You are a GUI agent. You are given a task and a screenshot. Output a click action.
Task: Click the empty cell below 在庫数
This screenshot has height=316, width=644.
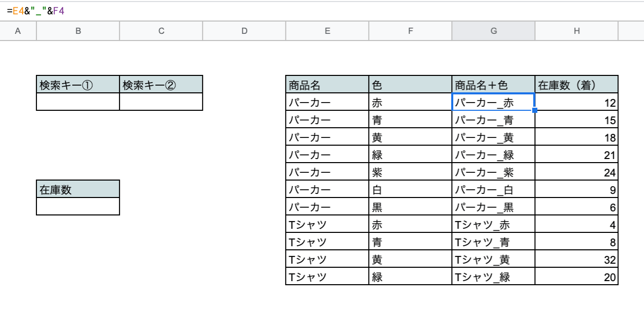coord(78,206)
